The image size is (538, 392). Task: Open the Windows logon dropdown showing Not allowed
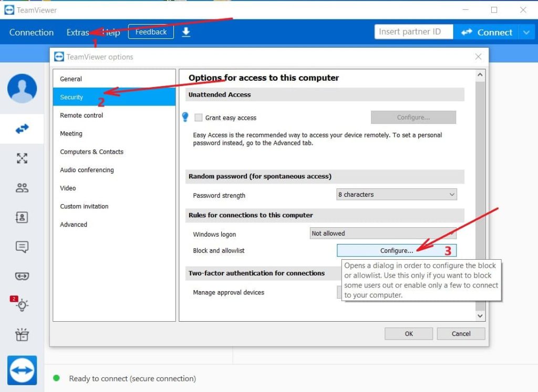[383, 233]
